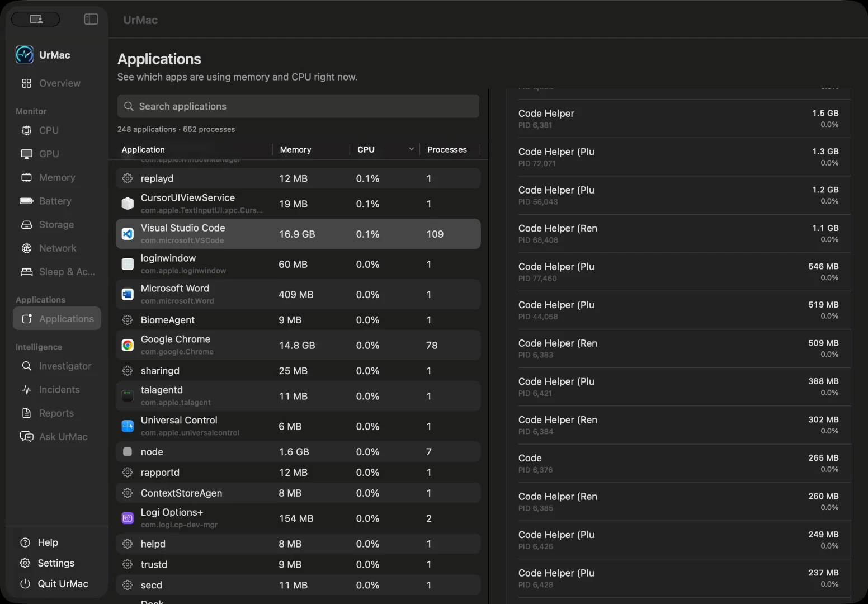Select the sharingd row name
This screenshot has height=604, width=868.
click(x=160, y=371)
